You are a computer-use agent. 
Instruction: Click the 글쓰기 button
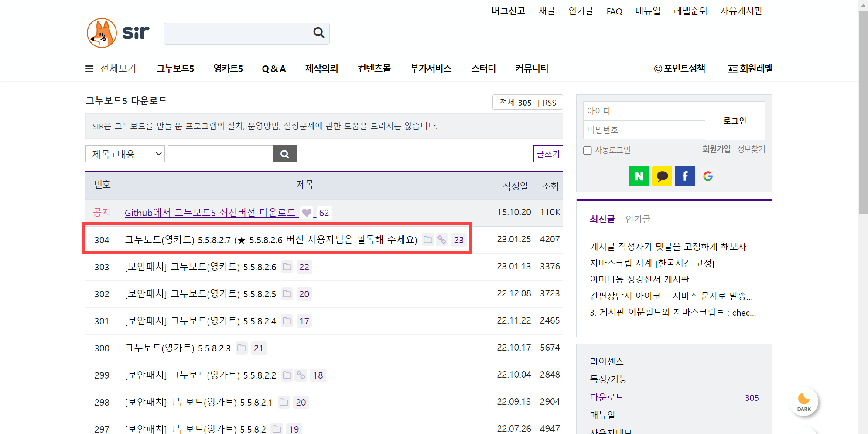[x=548, y=154]
